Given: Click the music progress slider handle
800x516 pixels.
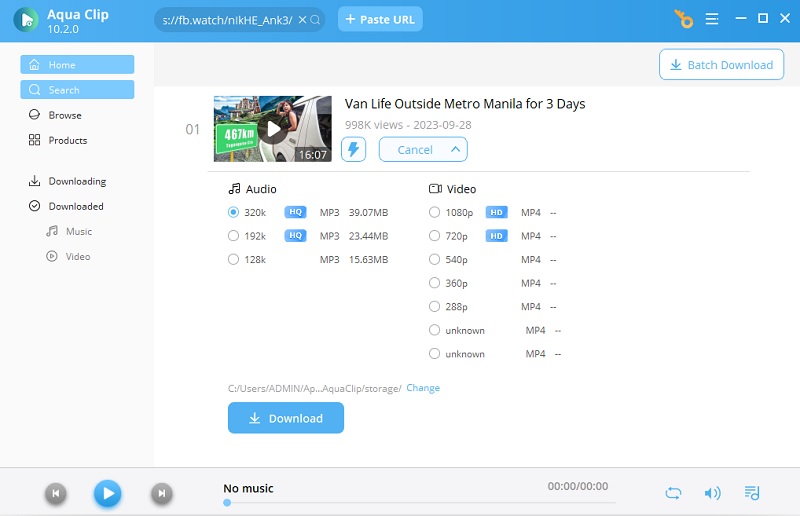Looking at the screenshot, I should pos(227,503).
